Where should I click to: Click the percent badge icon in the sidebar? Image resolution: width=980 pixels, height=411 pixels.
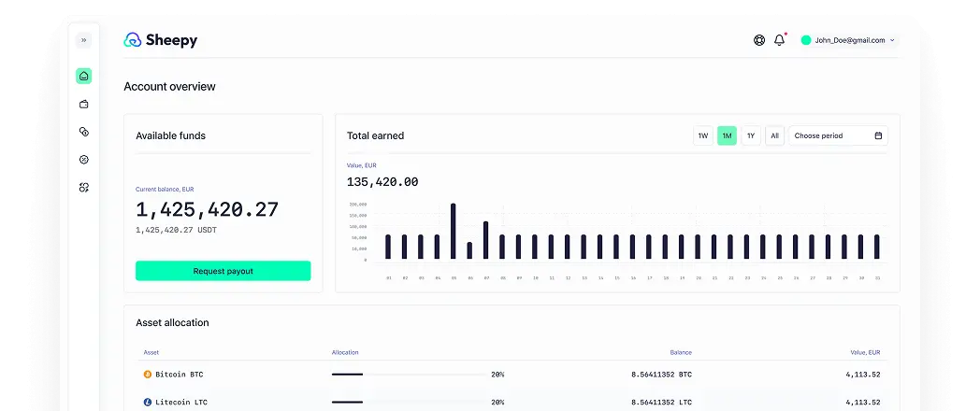point(83,160)
